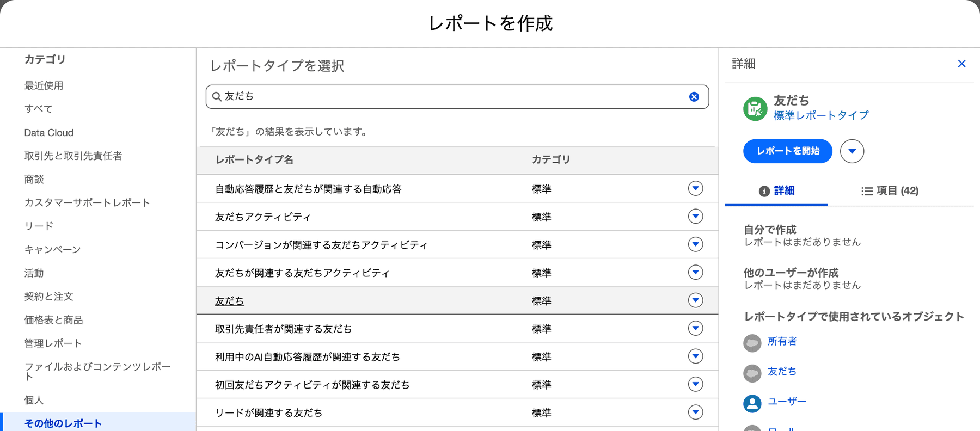Select 管理レポート category

click(53, 343)
